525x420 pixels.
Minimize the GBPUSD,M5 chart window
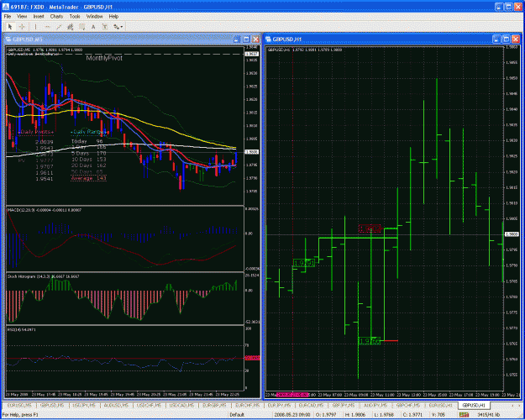(237, 39)
